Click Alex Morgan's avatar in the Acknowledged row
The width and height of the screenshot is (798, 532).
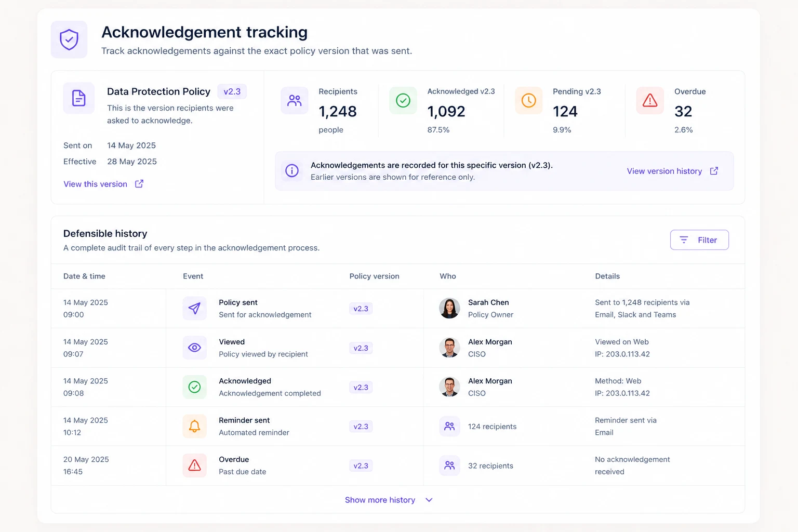coord(449,387)
